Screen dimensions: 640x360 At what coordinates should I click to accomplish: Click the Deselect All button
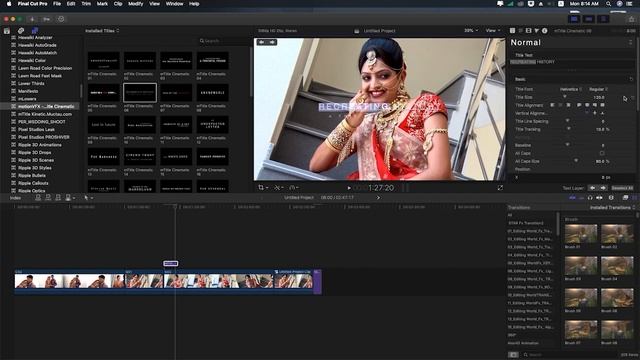622,188
